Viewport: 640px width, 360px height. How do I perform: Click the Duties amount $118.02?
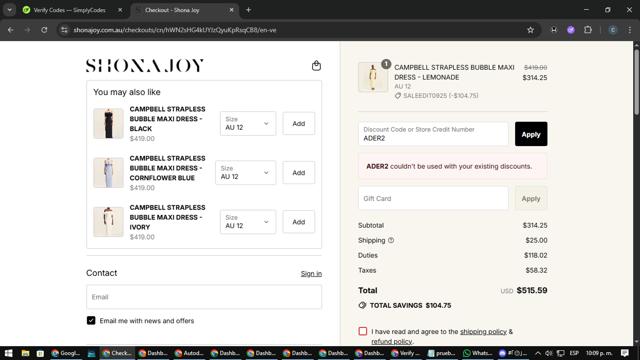pos(536,255)
